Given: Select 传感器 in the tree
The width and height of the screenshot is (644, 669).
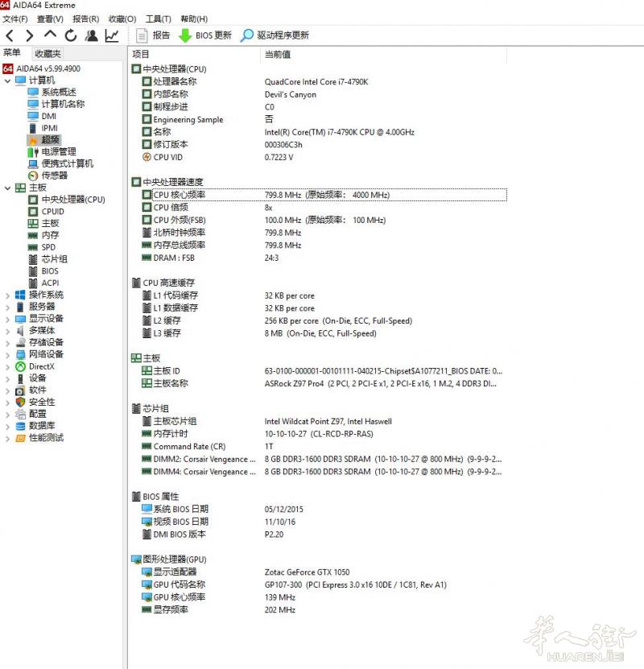Looking at the screenshot, I should click(47, 176).
